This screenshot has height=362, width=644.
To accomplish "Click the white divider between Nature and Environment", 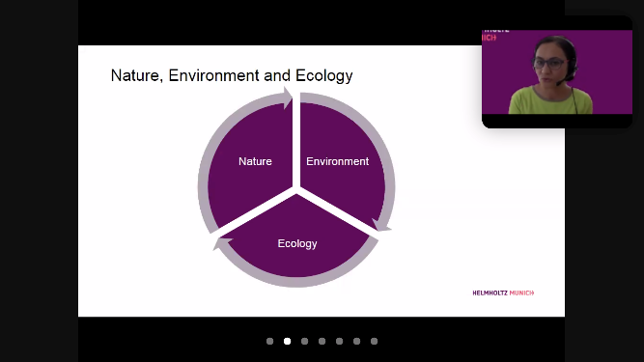I will pyautogui.click(x=296, y=140).
